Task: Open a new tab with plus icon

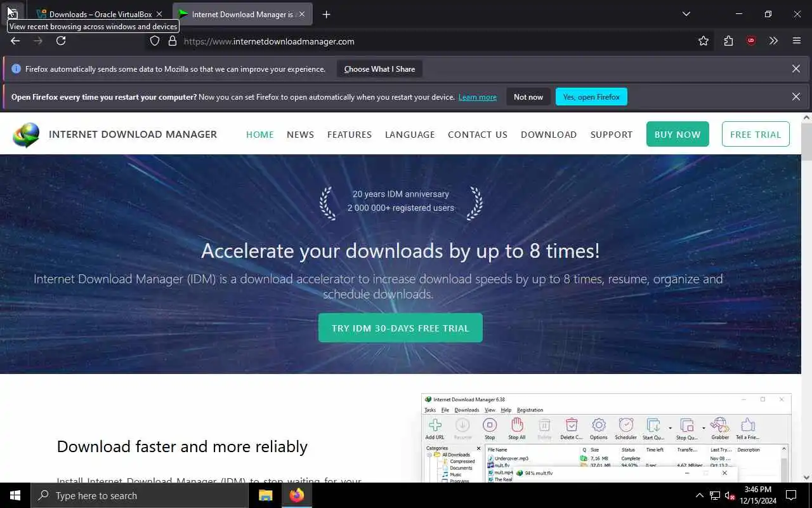Action: (326, 14)
